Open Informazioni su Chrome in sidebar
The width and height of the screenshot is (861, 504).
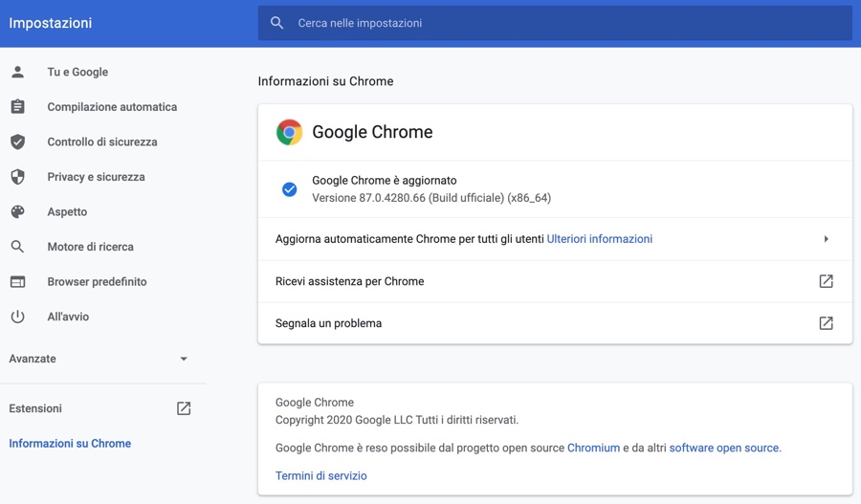[70, 444]
